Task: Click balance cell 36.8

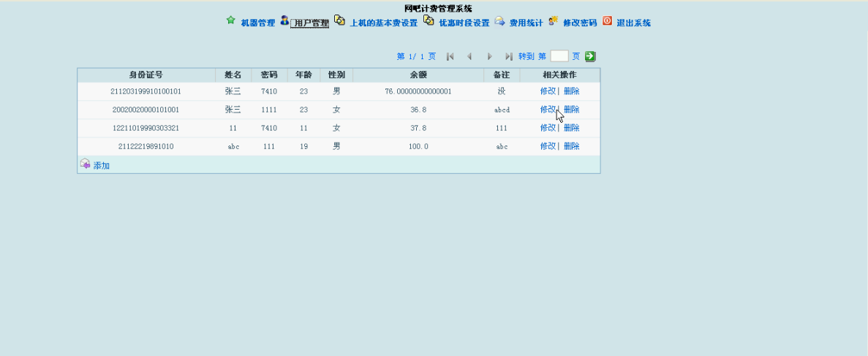Action: pyautogui.click(x=418, y=110)
